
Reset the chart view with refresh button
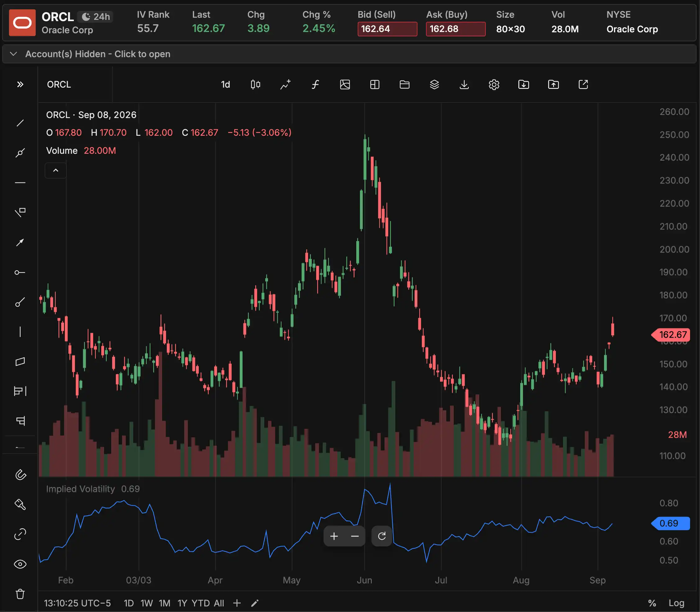pyautogui.click(x=382, y=536)
